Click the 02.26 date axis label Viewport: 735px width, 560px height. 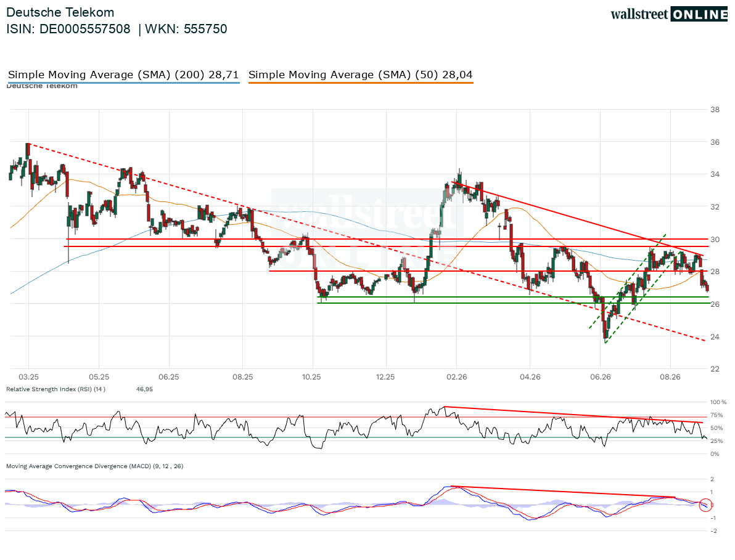pos(456,377)
